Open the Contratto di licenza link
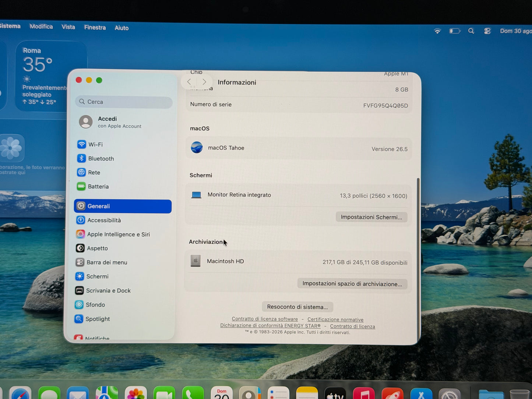 352,326
